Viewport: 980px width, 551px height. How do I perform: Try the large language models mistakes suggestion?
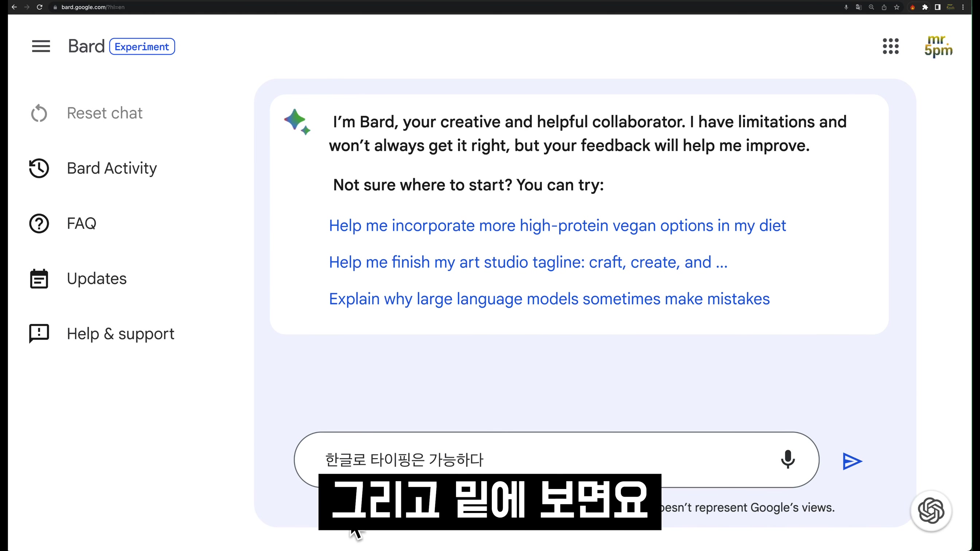549,299
